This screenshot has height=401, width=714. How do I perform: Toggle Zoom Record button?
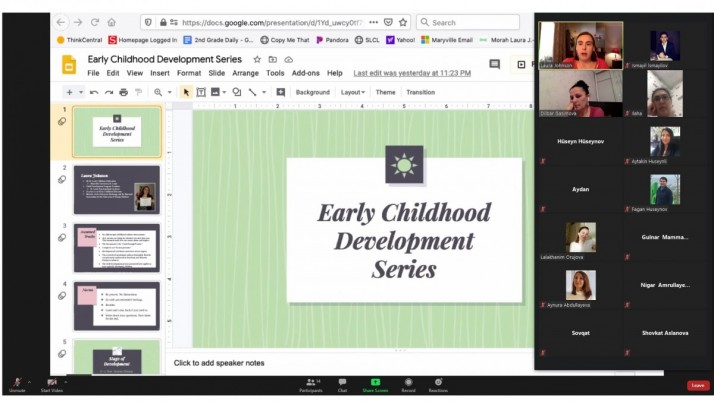pos(408,384)
